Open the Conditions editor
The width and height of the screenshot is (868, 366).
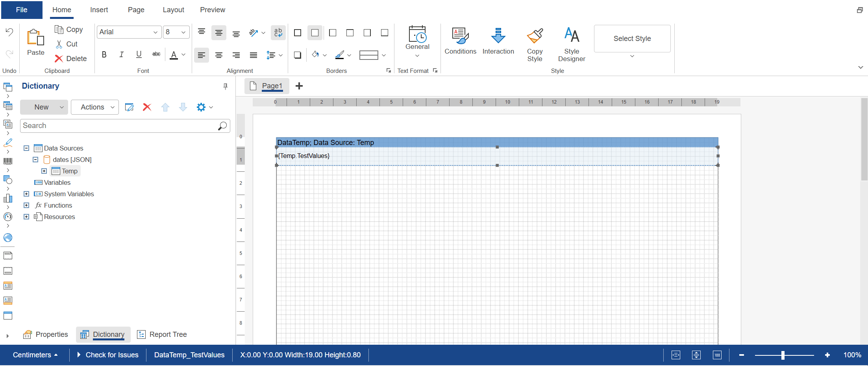pos(460,42)
